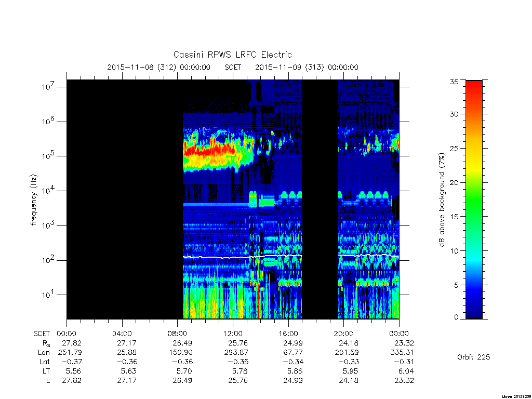Click the 10^3 frequency tick label
This screenshot has height=399, width=532.
tap(49, 224)
